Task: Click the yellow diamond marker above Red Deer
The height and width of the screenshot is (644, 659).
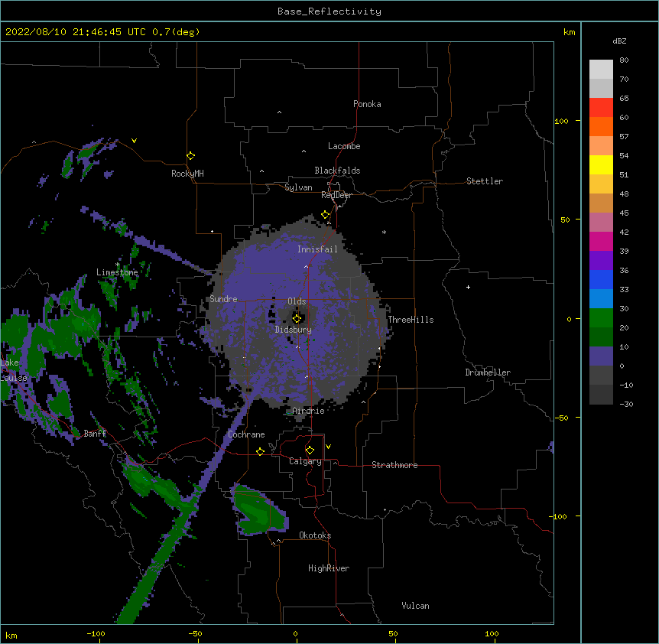Action: [326, 215]
